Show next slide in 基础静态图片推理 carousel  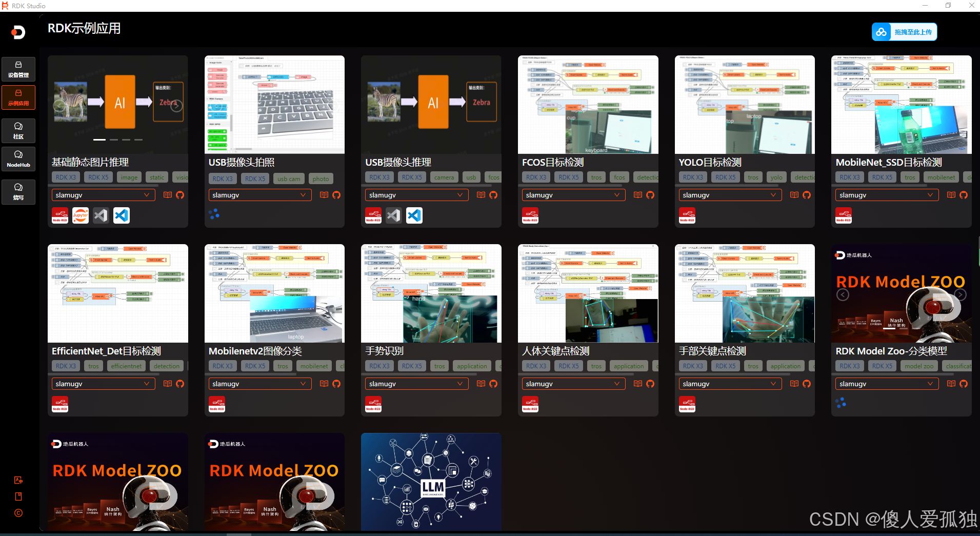(x=176, y=106)
